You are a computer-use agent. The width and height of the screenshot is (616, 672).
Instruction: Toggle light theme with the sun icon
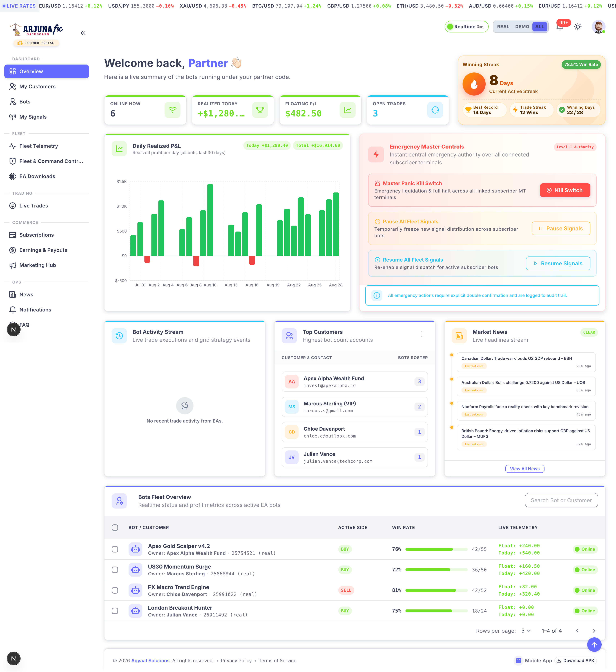click(578, 27)
